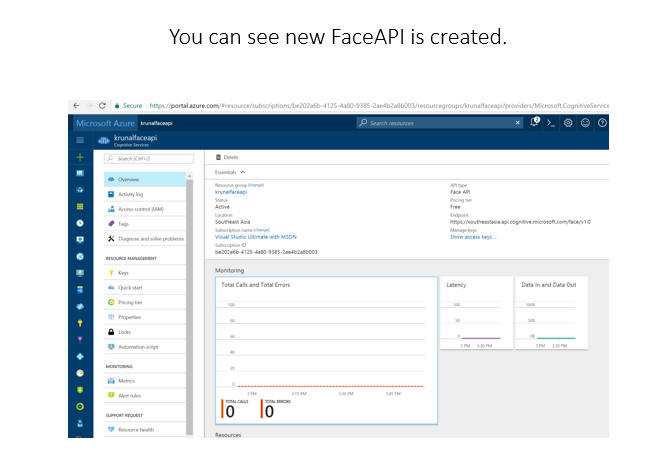Click the Show access keys link
Screen dimensions: 661x460
click(472, 237)
